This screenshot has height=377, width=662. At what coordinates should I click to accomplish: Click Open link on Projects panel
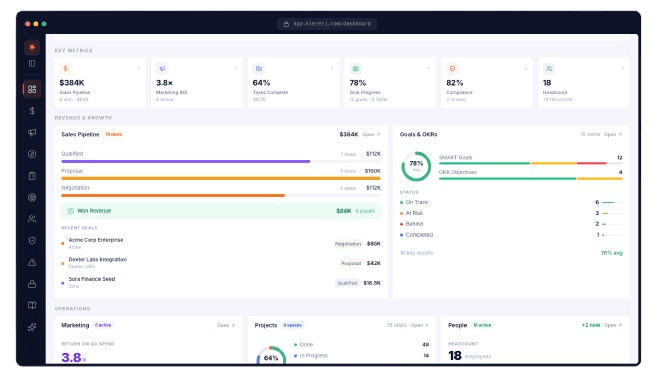pos(420,325)
